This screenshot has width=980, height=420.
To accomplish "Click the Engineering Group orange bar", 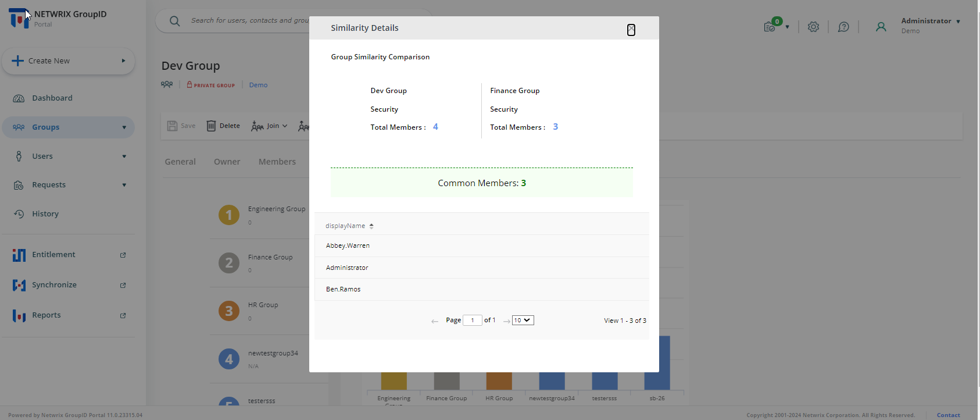I will click(394, 381).
